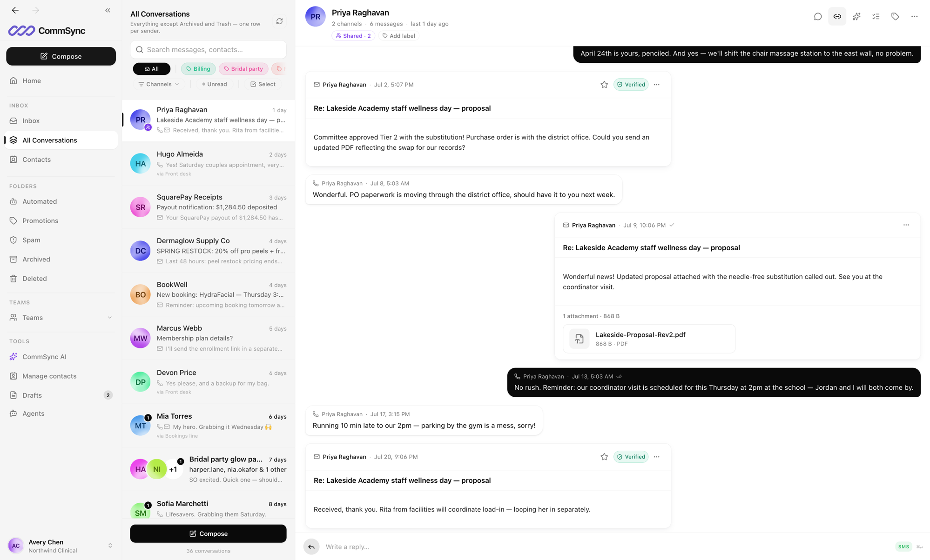Click the tag icon in conversation header
Image resolution: width=930 pixels, height=560 pixels.
[895, 17]
